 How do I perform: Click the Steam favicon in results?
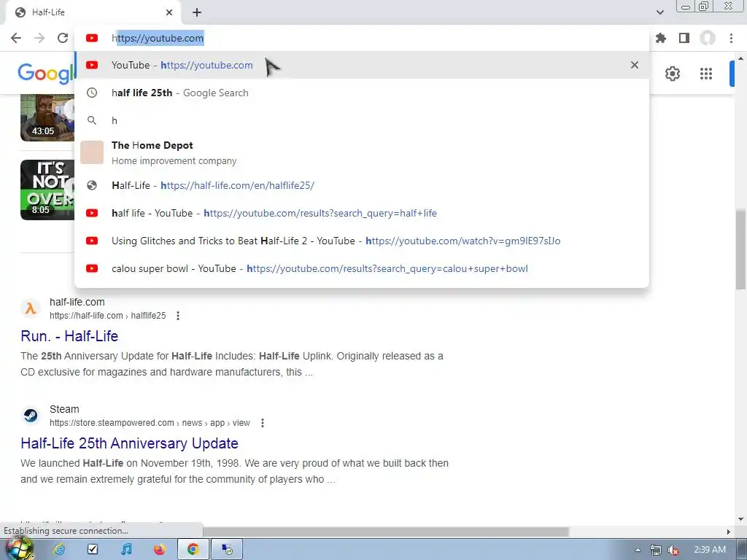[x=31, y=415]
